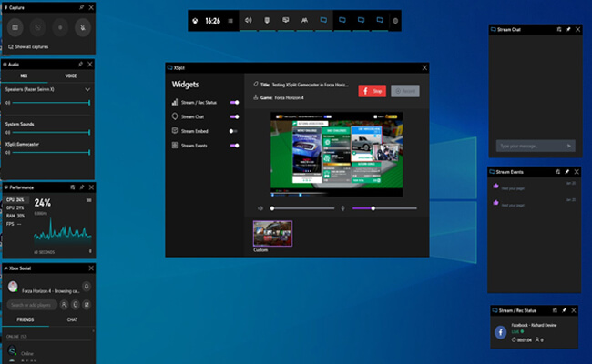Viewport: 592px width, 364px height.
Task: Select the GPU metric in Performance
Action: [x=15, y=207]
